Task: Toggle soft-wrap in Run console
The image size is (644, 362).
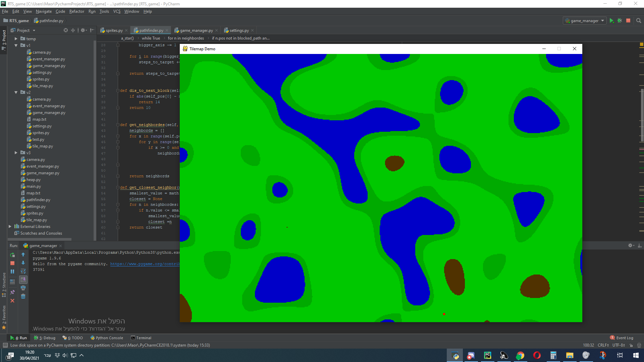Action: point(23,271)
